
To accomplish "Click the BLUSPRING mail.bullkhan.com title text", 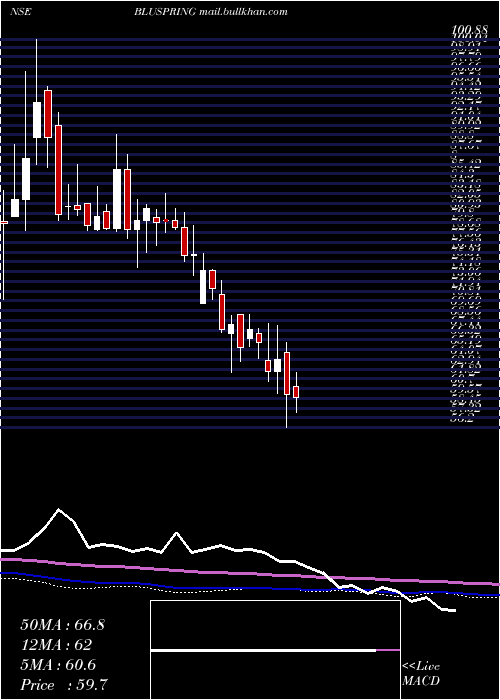I will pos(211,12).
